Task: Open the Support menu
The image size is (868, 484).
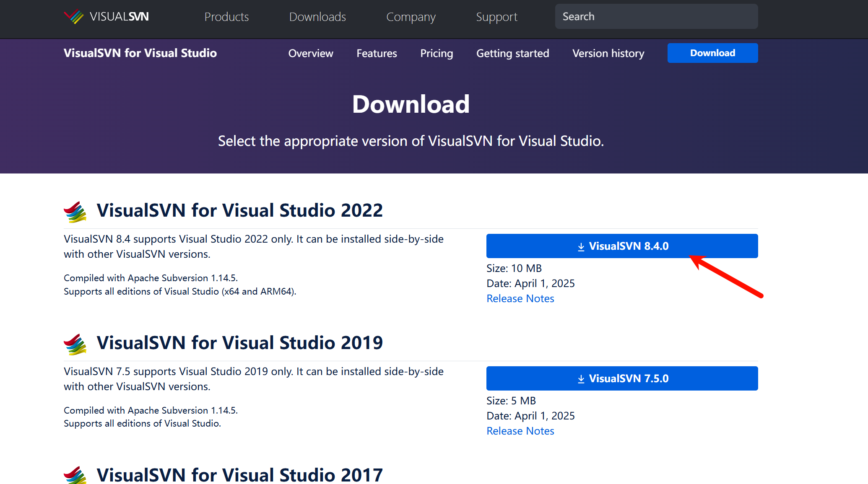Action: (496, 17)
